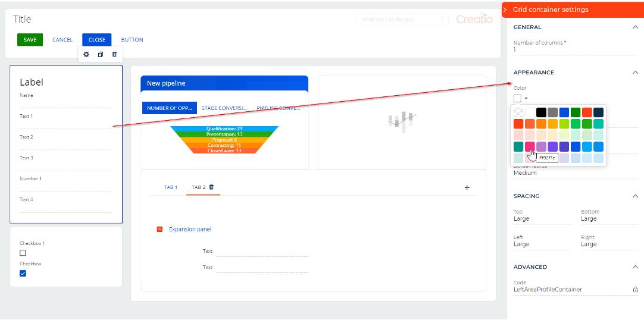Image resolution: width=644 pixels, height=320 pixels.
Task: Collapse the Grid container settings panel arrow
Action: (x=505, y=10)
